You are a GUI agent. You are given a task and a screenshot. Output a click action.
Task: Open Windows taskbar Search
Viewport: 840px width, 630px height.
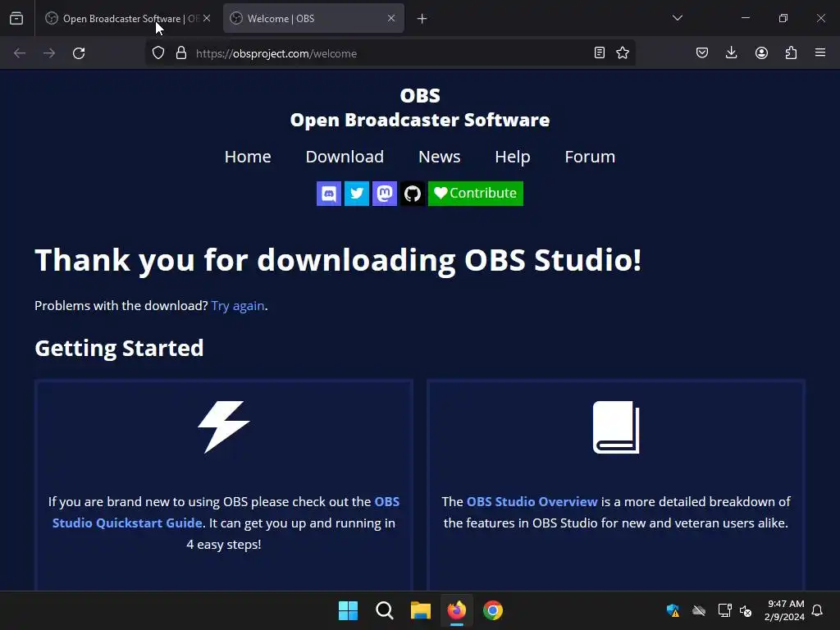(x=384, y=610)
